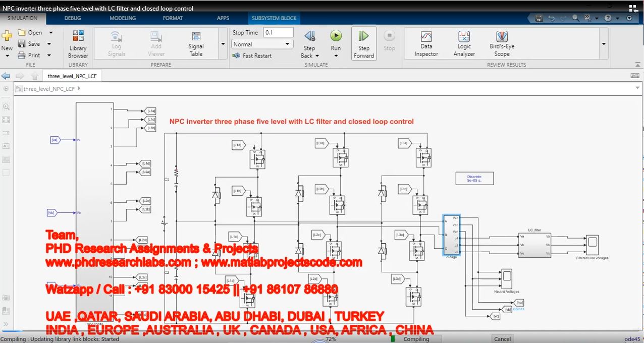Toggle Fast Restart
Image resolution: width=644 pixels, height=343 pixels.
(252, 55)
